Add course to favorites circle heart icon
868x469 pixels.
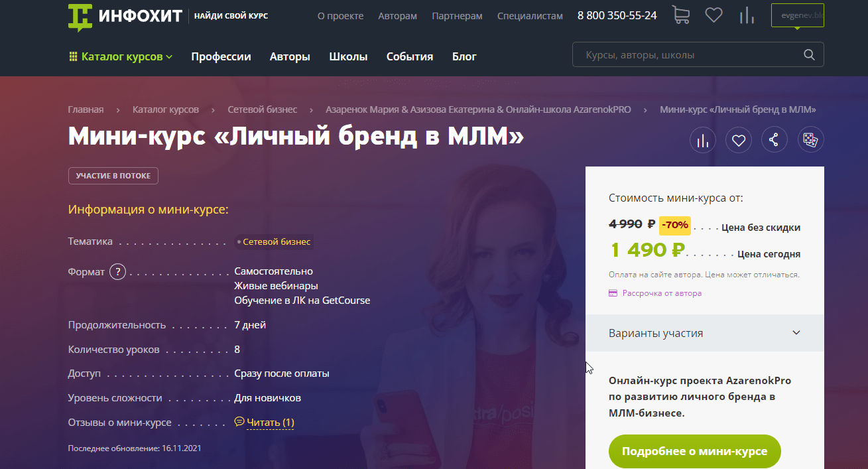[739, 140]
